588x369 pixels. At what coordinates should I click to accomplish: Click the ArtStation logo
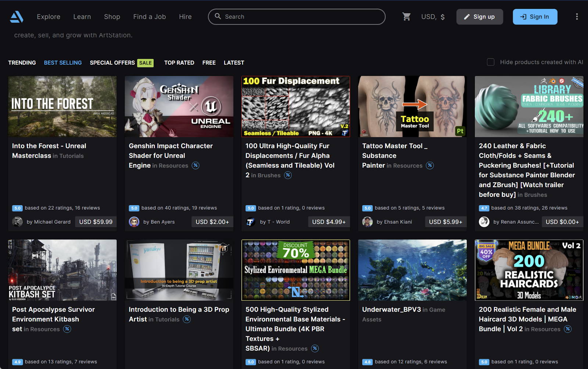coord(17,17)
